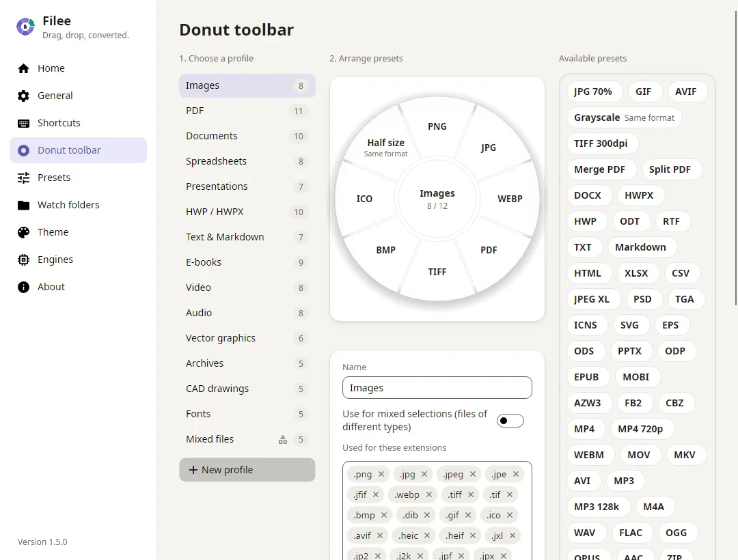The height and width of the screenshot is (560, 738).
Task: Remove the .tiff extension chip
Action: (x=471, y=494)
